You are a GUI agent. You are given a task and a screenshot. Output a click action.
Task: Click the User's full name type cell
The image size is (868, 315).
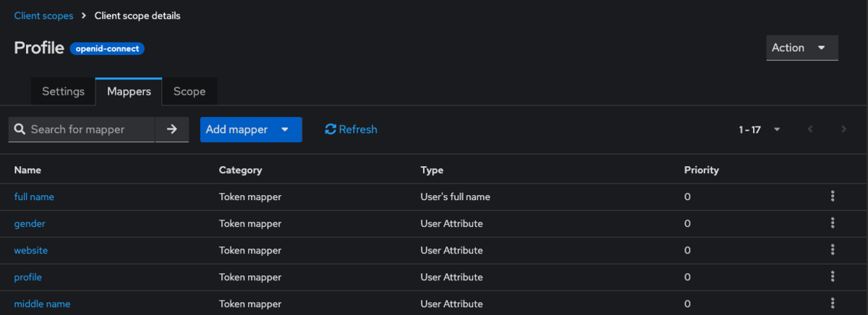coord(456,197)
